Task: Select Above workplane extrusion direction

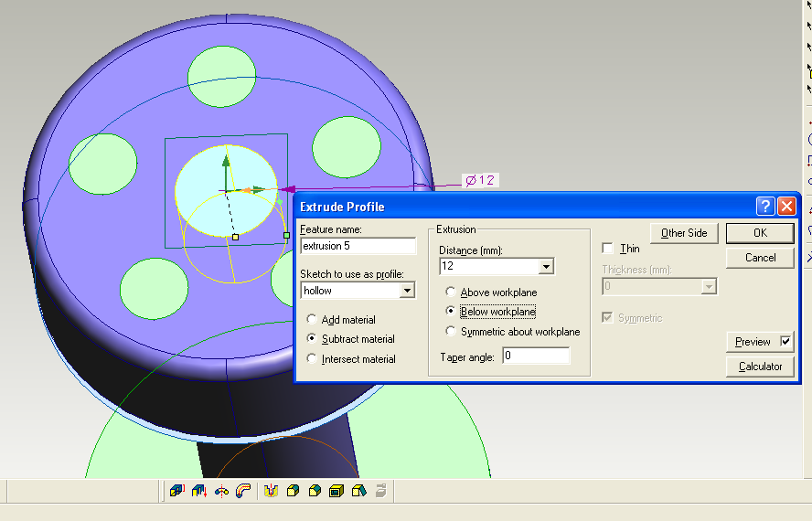Action: click(x=451, y=292)
